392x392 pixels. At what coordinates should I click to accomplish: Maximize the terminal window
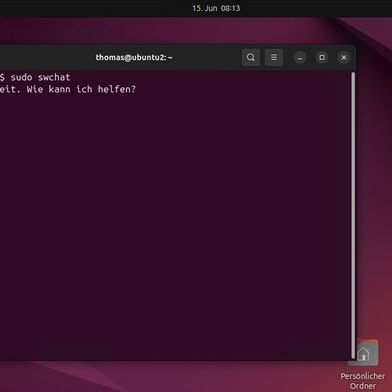[x=322, y=58]
